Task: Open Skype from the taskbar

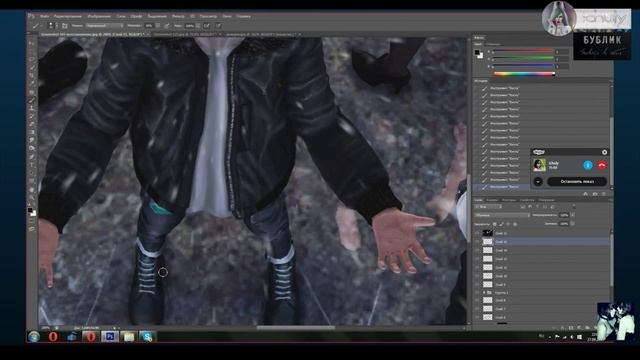Action: (x=147, y=337)
